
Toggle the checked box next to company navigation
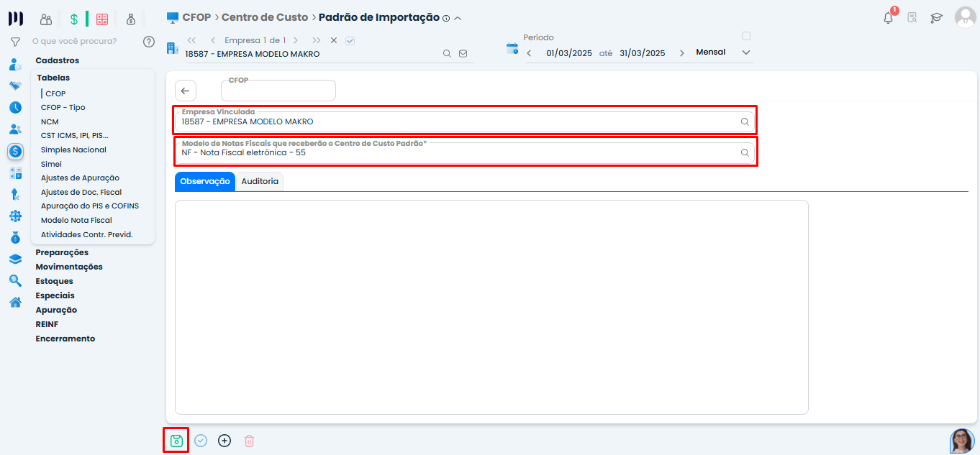350,41
